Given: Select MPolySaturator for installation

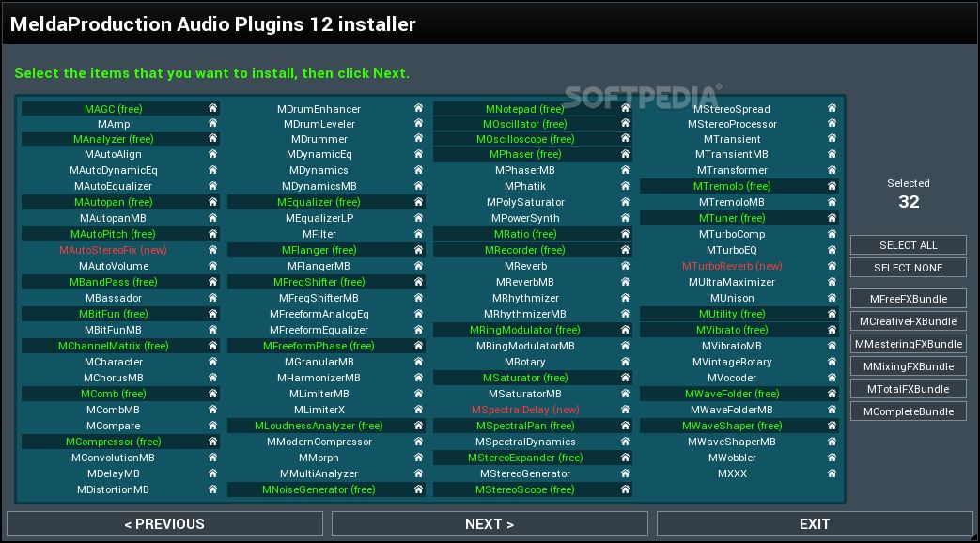Looking at the screenshot, I should pyautogui.click(x=525, y=203).
